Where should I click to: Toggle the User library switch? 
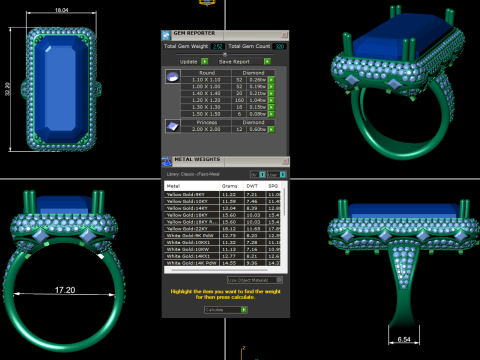tap(276, 174)
